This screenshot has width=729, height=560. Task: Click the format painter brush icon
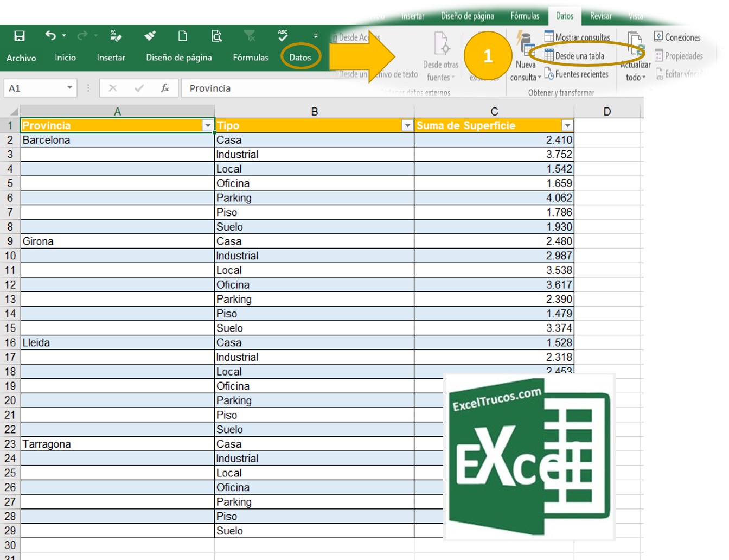tap(150, 36)
